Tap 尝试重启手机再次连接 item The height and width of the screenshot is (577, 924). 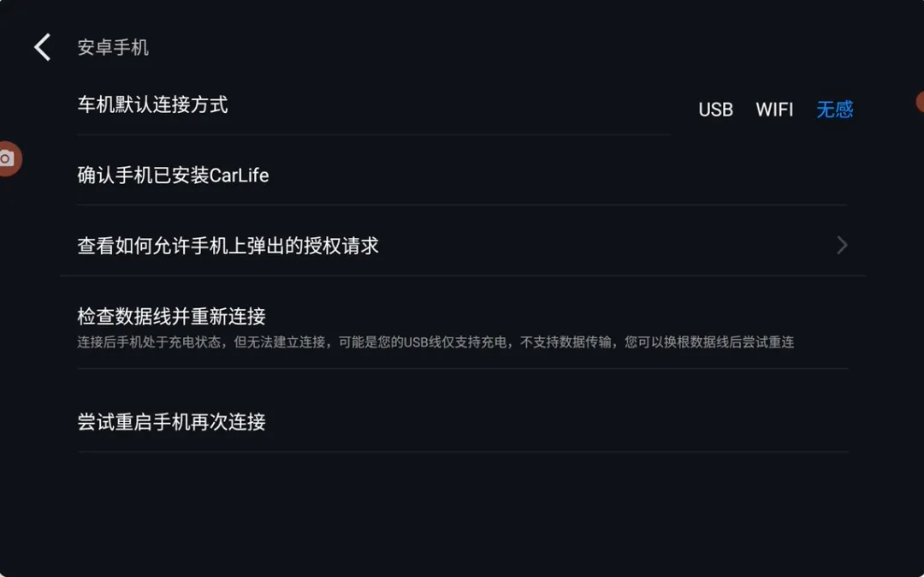tap(171, 421)
